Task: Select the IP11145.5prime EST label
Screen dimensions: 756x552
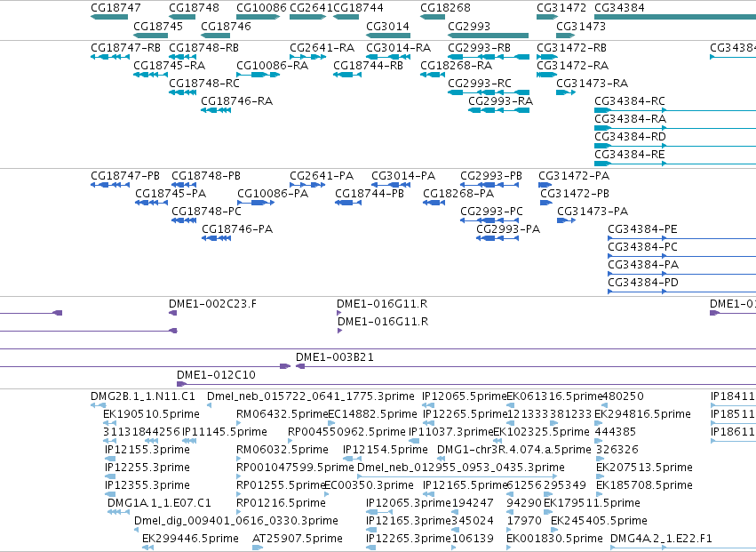Action: pos(225,432)
